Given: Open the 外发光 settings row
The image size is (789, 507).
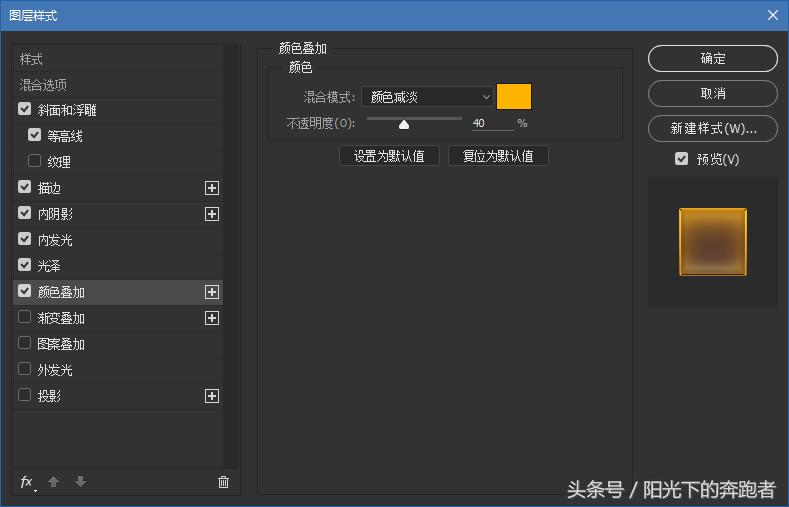Looking at the screenshot, I should coord(118,370).
